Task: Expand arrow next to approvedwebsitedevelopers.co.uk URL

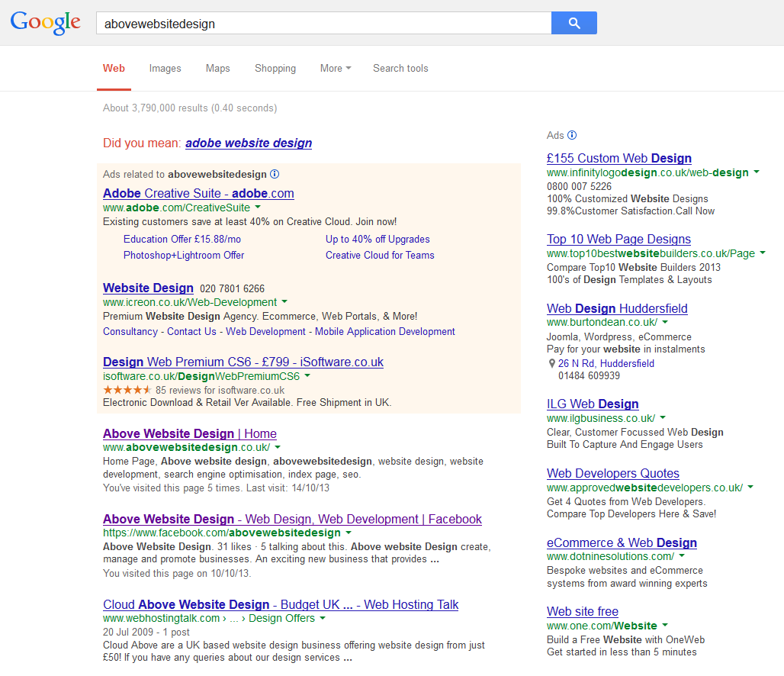Action: tap(750, 486)
